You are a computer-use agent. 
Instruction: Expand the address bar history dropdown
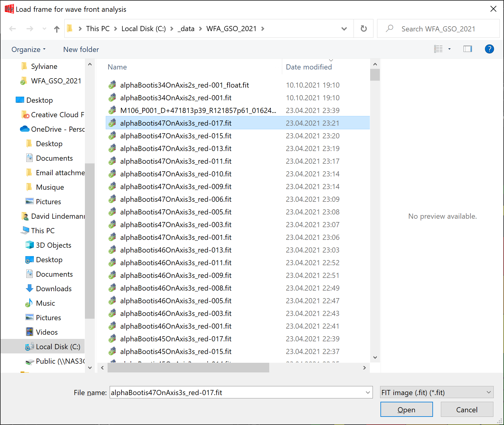click(344, 29)
